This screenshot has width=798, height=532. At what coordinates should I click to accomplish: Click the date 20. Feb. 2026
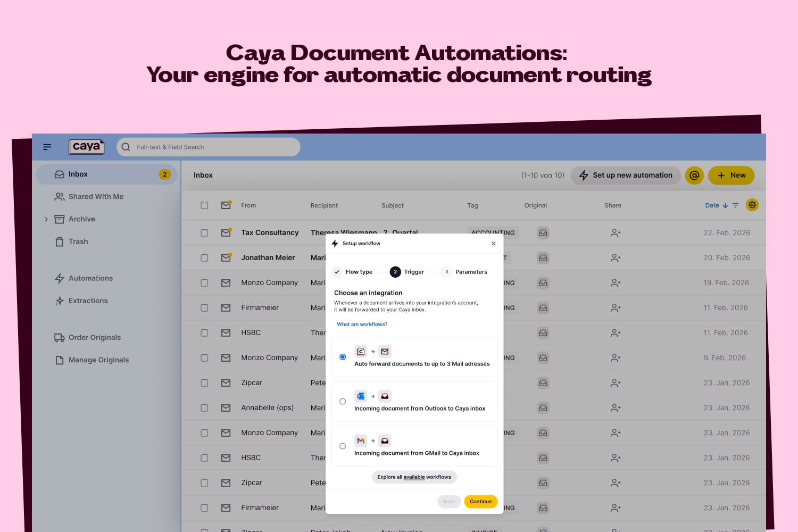(x=727, y=258)
